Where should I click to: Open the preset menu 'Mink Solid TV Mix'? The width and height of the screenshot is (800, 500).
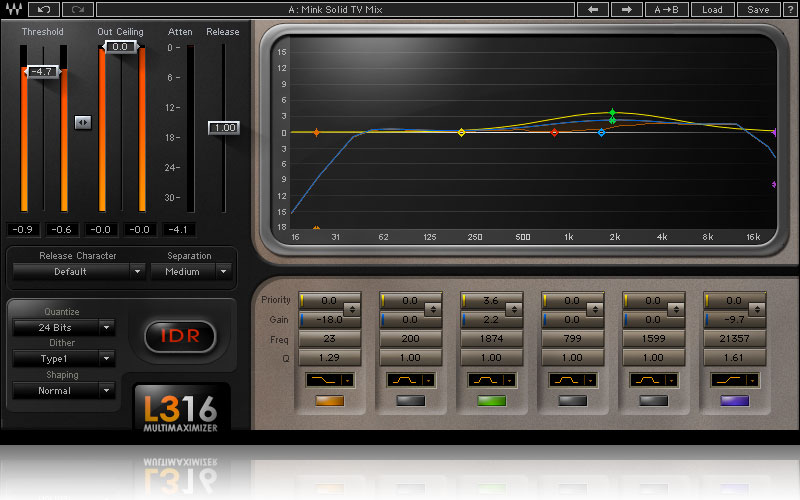(x=334, y=9)
